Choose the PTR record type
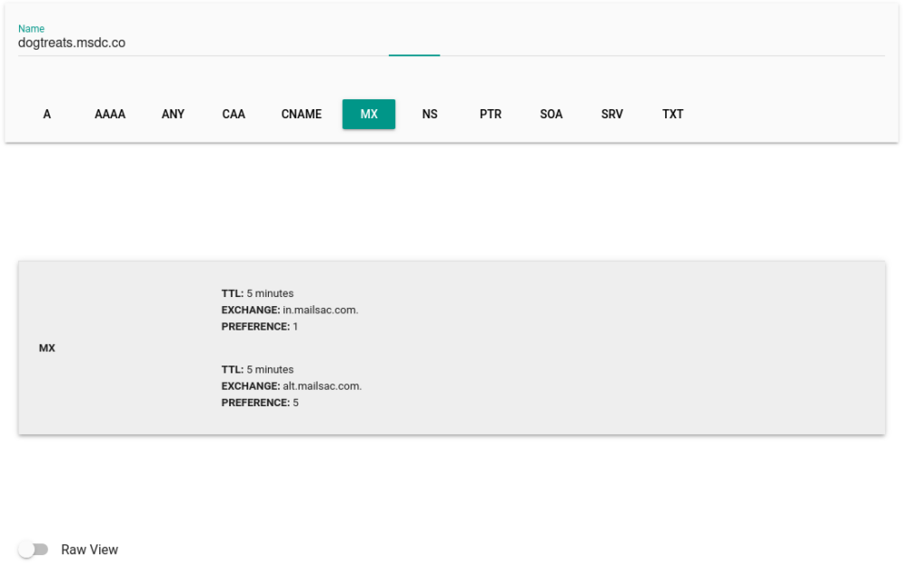The width and height of the screenshot is (924, 575). point(490,115)
